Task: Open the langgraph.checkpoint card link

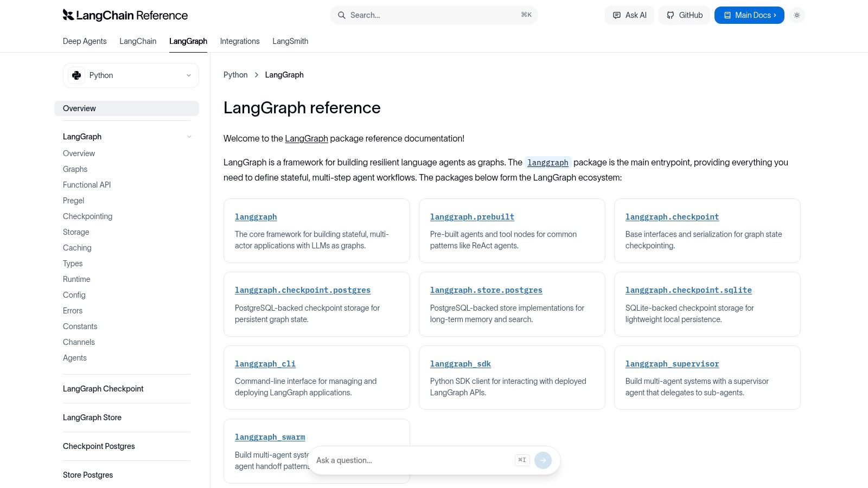Action: pyautogui.click(x=672, y=217)
